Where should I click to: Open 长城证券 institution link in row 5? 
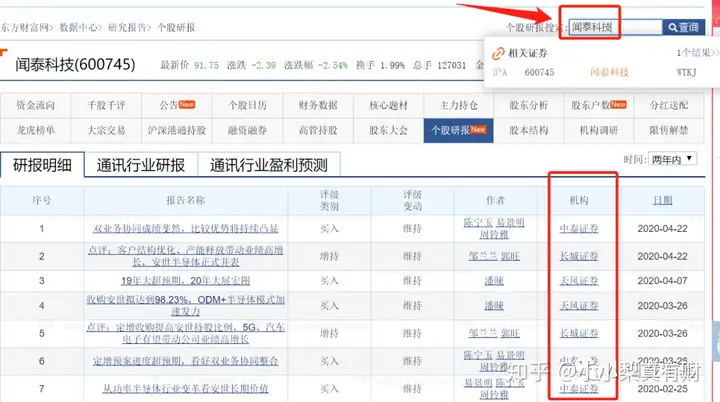(x=579, y=333)
